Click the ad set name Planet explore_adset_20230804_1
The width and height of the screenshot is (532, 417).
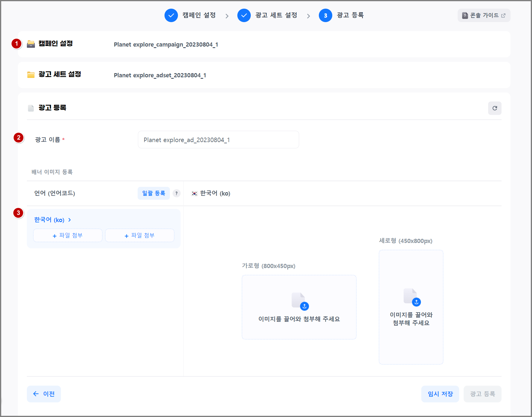point(160,75)
